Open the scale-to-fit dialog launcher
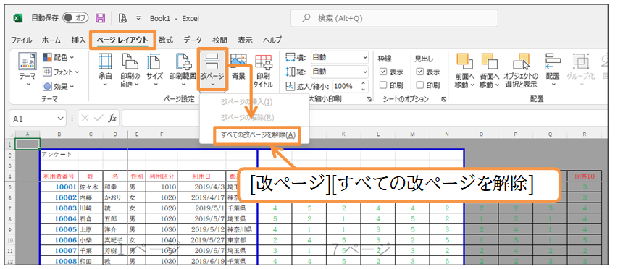644x269 pixels. point(369,99)
